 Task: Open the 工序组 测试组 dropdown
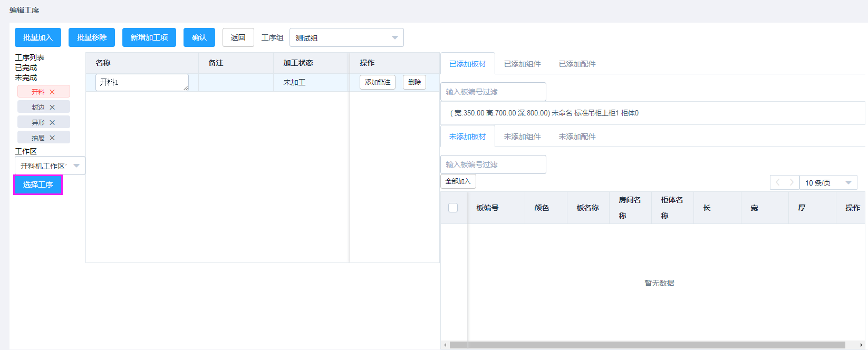[346, 38]
